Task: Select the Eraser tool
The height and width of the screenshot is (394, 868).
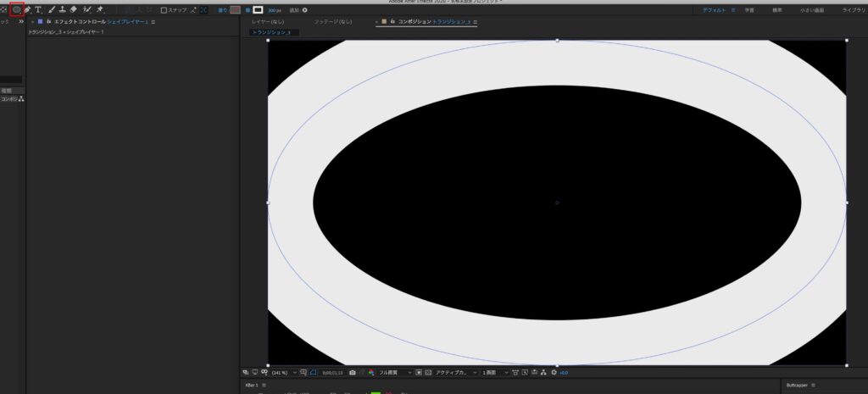Action: 74,9
